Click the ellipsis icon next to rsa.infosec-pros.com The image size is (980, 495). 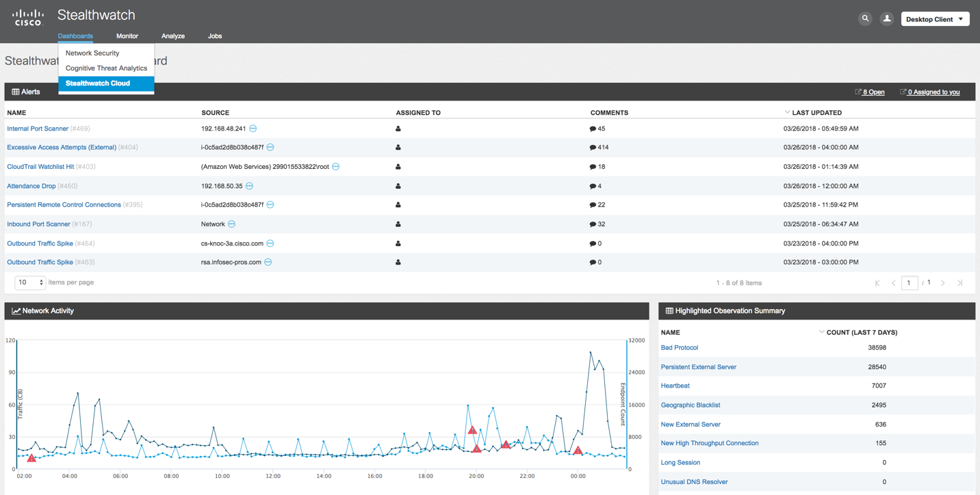[268, 263]
